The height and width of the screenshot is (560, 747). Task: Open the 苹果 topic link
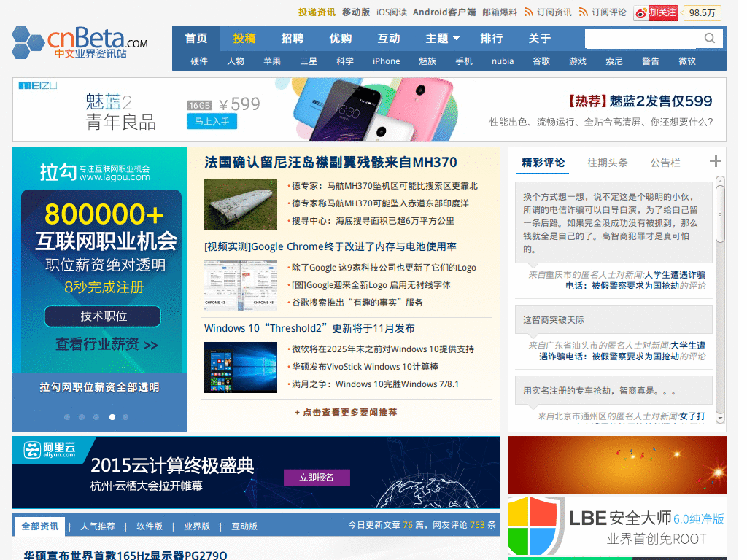(272, 61)
